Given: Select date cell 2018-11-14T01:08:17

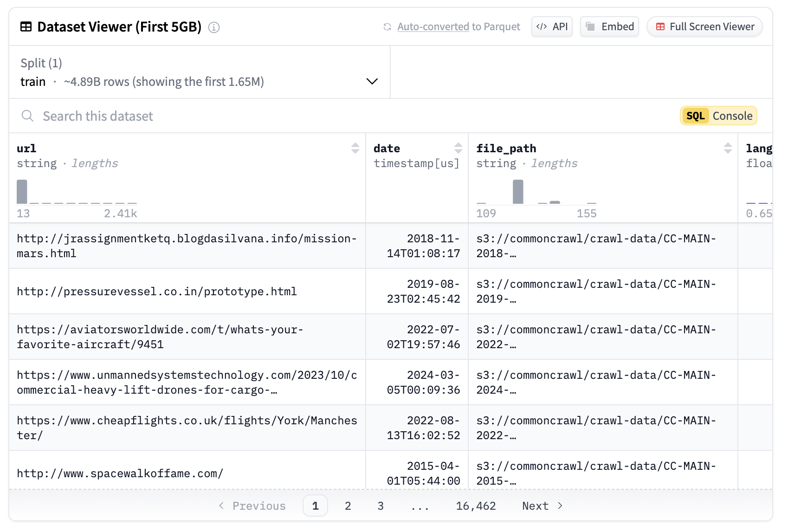Looking at the screenshot, I should [x=417, y=246].
